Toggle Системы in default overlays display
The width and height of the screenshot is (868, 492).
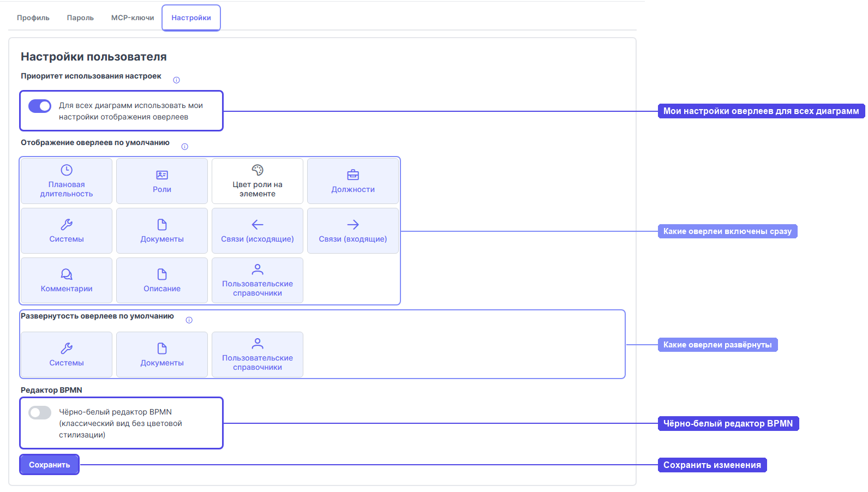coord(67,231)
